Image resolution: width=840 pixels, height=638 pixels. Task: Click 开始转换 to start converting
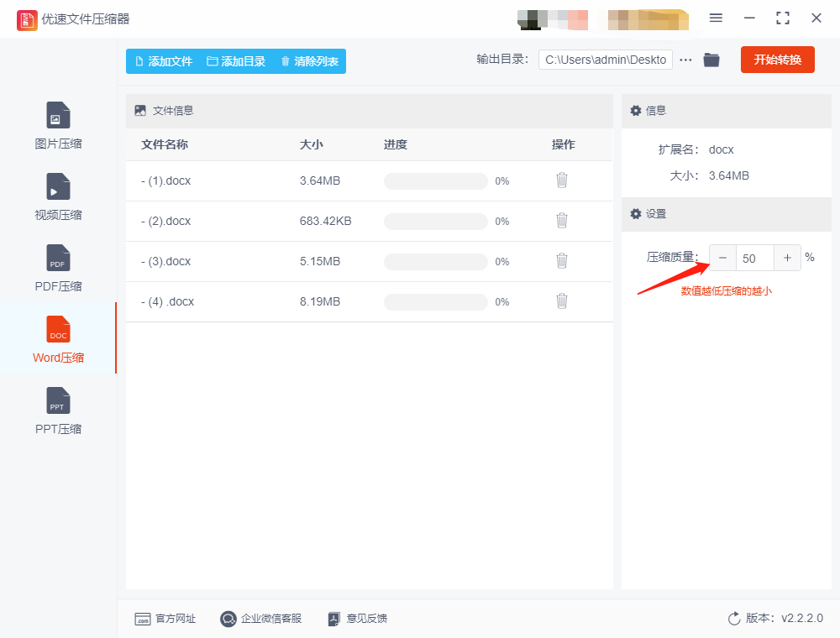[x=777, y=60]
